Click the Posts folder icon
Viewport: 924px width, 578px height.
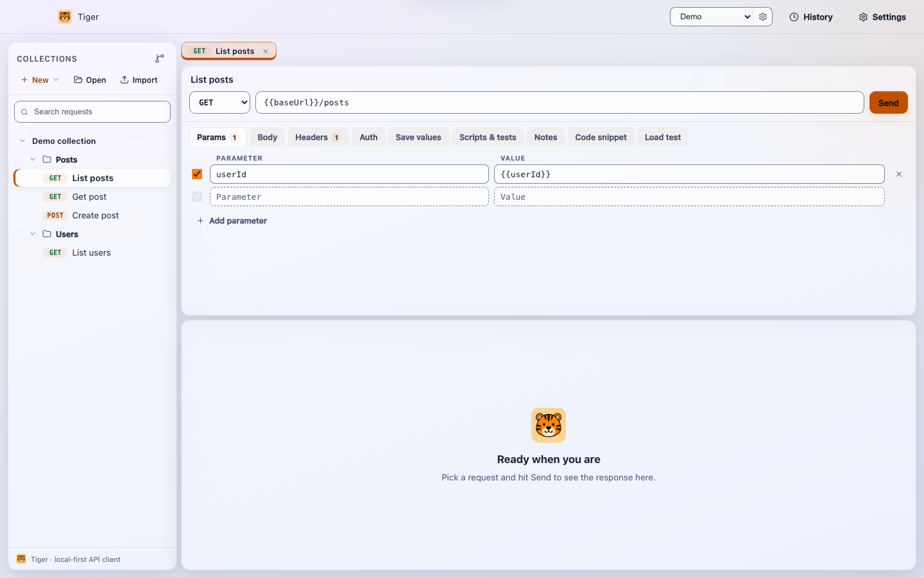(47, 159)
